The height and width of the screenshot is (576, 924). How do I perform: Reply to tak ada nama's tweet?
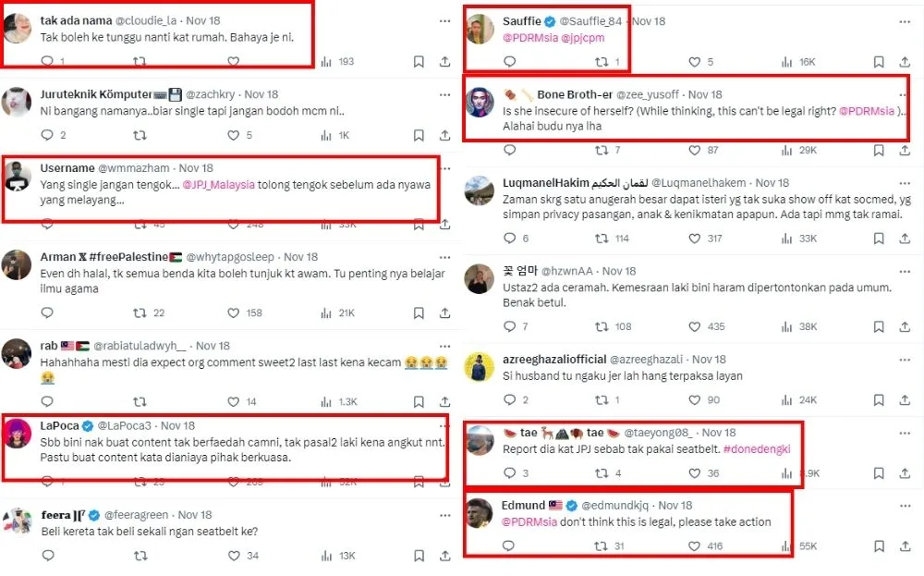click(47, 62)
